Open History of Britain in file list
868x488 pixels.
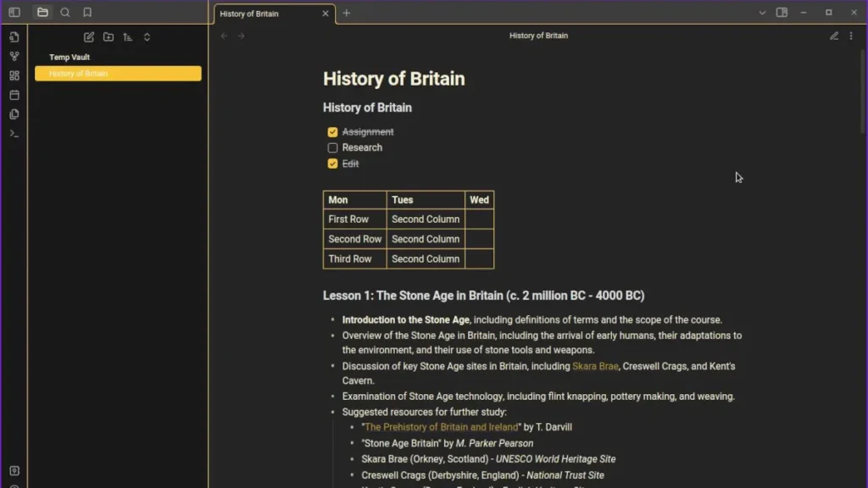pos(118,74)
